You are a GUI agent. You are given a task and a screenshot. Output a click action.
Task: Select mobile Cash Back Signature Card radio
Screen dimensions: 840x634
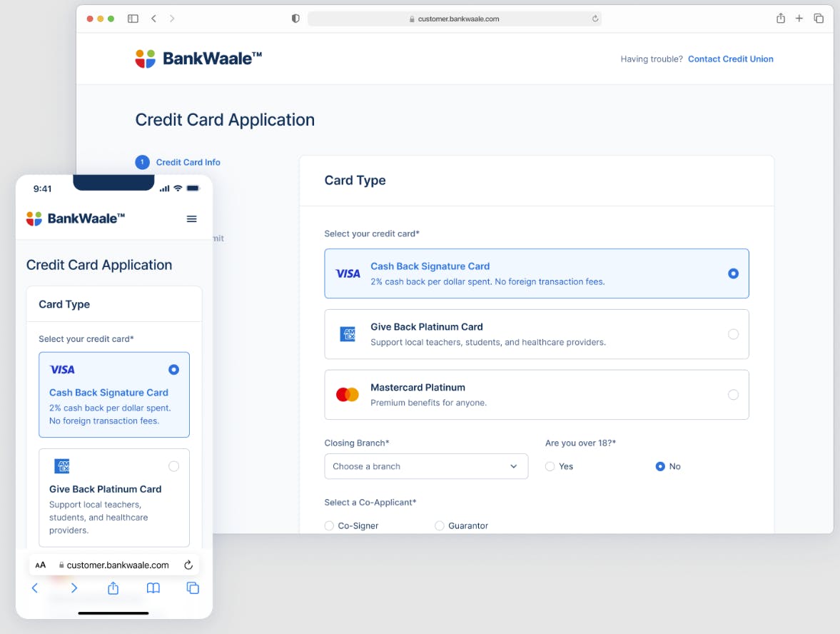[173, 370]
